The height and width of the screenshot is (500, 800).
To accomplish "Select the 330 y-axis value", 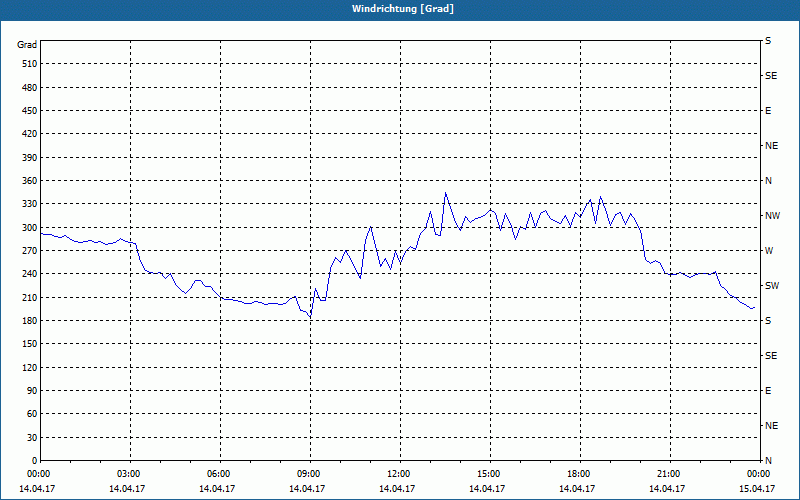I will tap(30, 204).
